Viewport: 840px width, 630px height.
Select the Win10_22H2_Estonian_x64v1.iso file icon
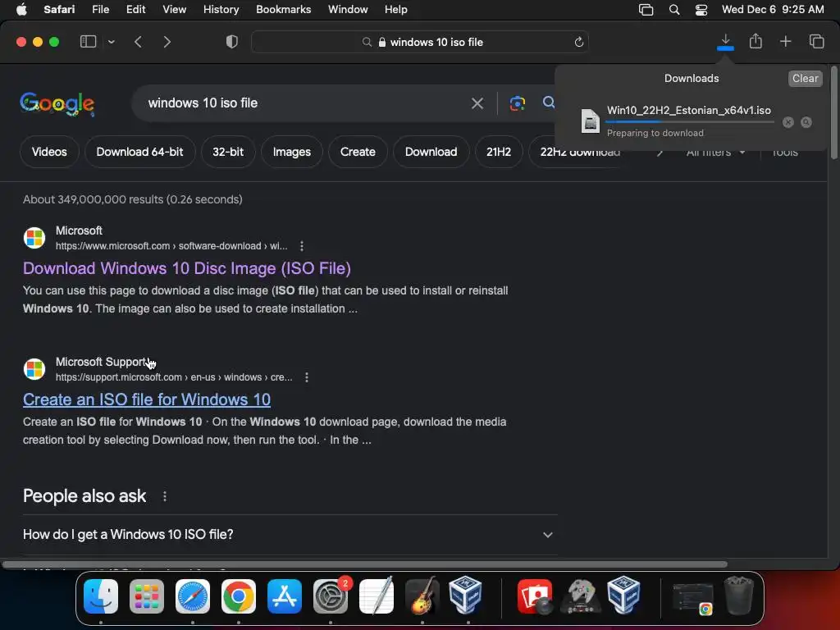(590, 121)
